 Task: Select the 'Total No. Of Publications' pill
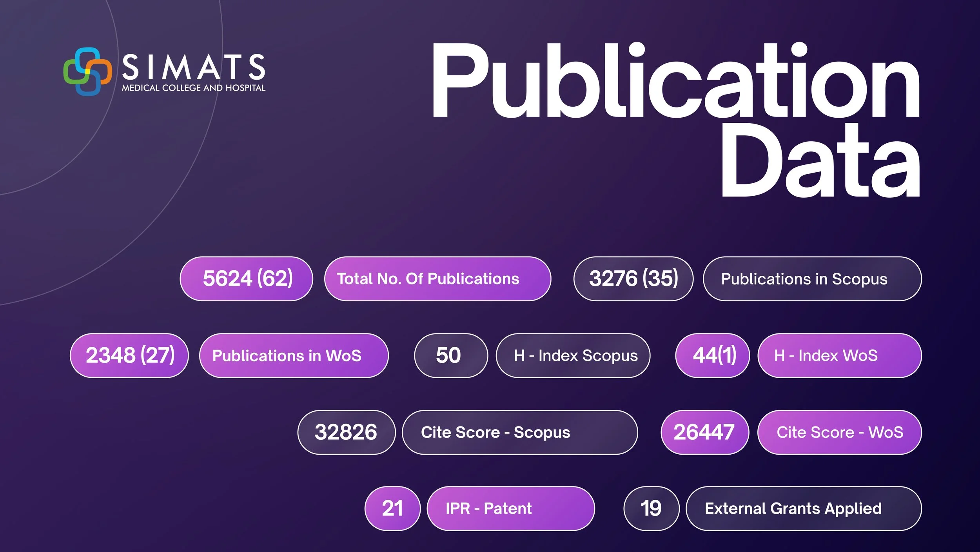[438, 279]
